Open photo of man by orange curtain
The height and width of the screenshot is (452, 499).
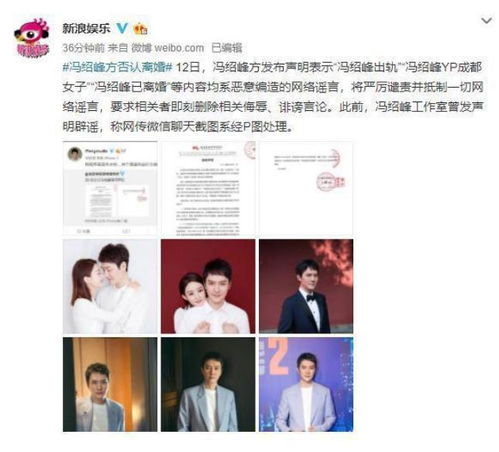(110, 384)
